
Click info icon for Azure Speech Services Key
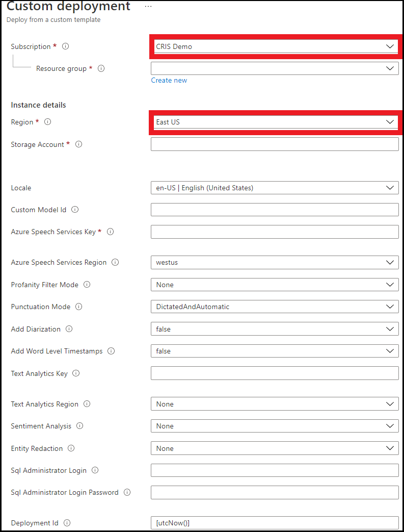tap(110, 232)
